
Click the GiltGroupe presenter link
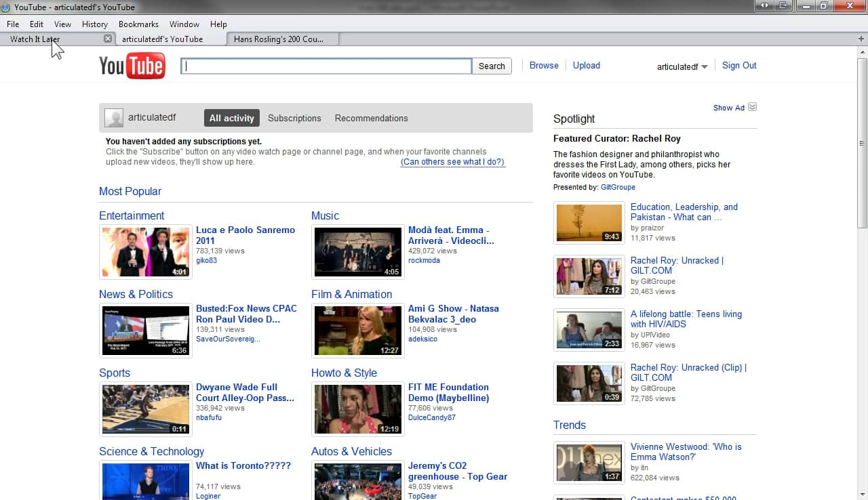618,187
